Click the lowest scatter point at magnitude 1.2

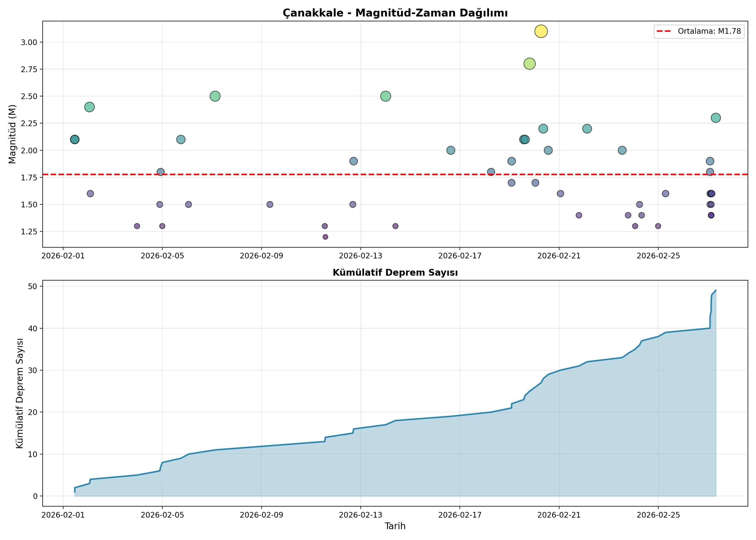click(x=325, y=237)
